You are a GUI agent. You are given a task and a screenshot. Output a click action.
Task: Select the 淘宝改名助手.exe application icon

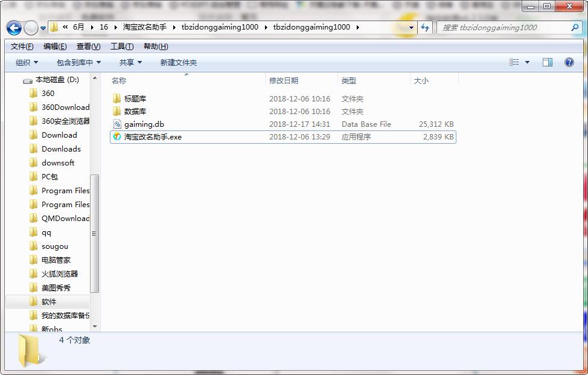(x=117, y=137)
